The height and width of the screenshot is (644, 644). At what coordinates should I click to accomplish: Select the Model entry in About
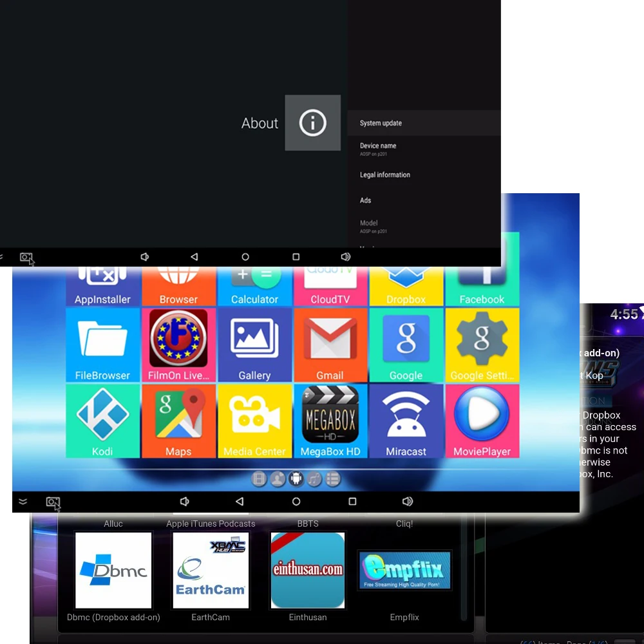[424, 226]
